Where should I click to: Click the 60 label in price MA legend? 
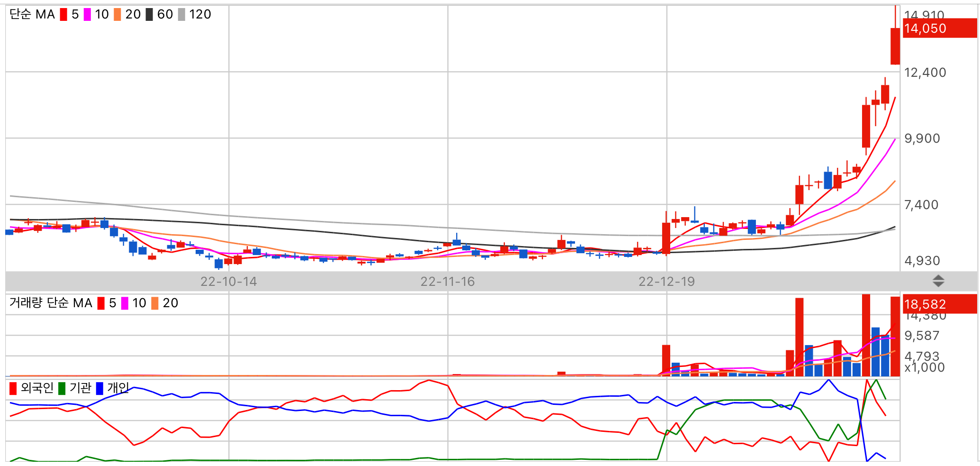pyautogui.click(x=165, y=15)
